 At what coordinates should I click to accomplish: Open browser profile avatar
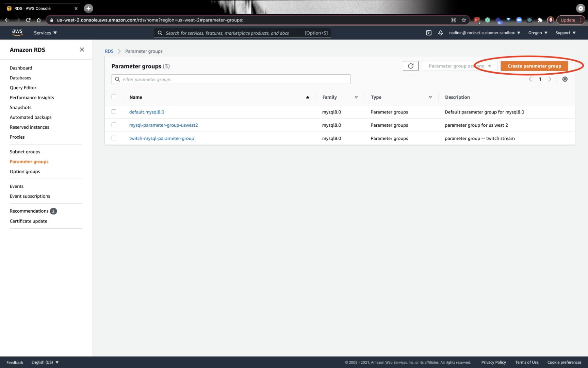coord(550,20)
